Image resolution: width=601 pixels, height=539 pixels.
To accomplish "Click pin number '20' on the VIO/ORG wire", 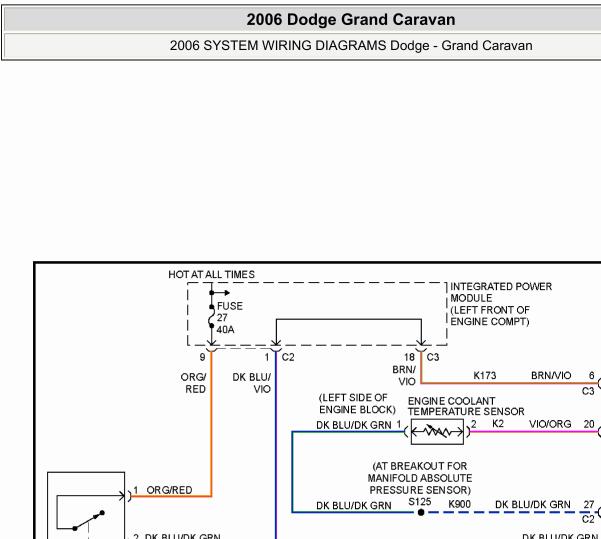I will tap(589, 424).
